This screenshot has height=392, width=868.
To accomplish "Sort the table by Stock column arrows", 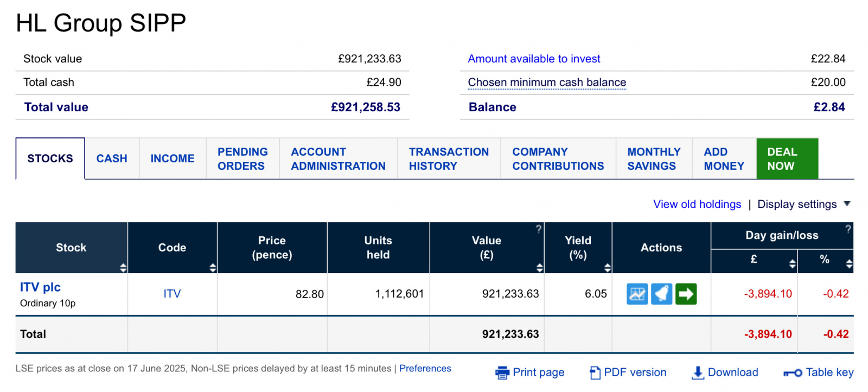I will [x=123, y=267].
